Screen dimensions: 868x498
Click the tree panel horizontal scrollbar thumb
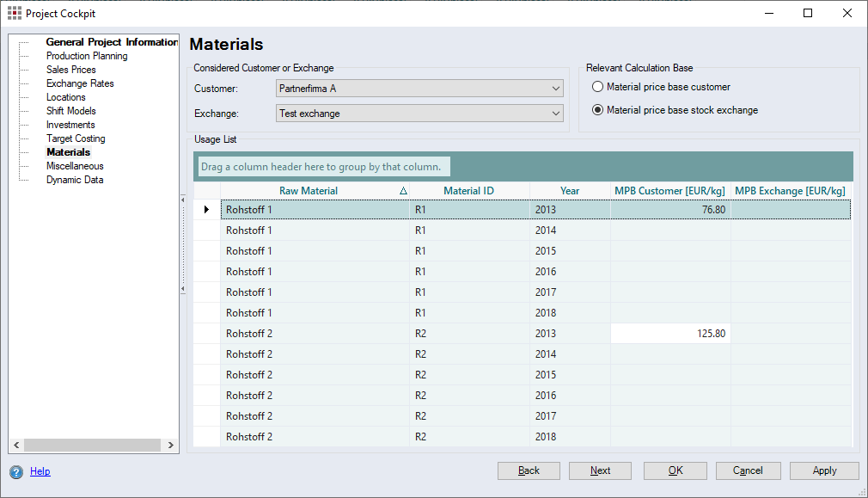click(x=92, y=445)
